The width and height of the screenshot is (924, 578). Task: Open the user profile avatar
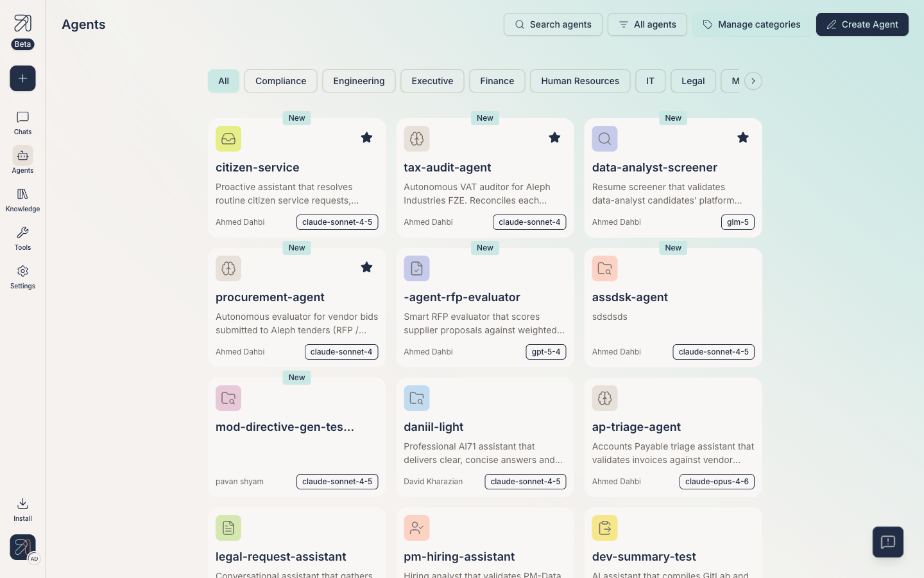(x=22, y=548)
